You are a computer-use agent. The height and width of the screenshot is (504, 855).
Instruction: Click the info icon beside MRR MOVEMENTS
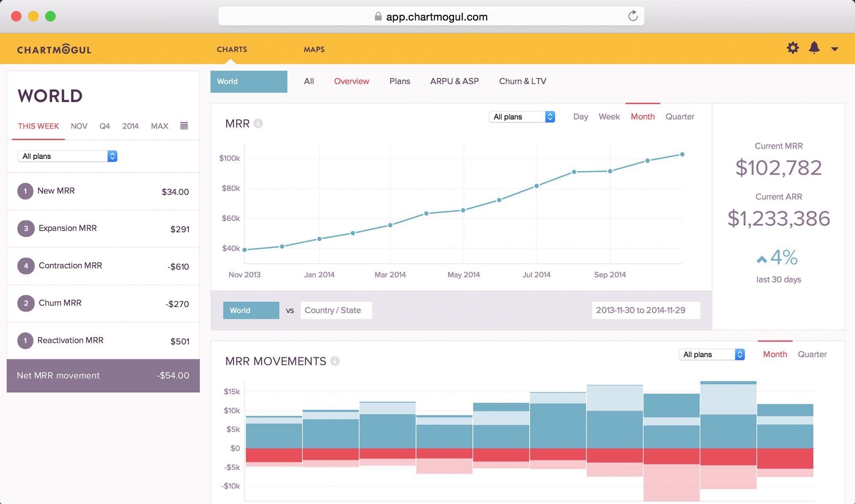click(335, 361)
